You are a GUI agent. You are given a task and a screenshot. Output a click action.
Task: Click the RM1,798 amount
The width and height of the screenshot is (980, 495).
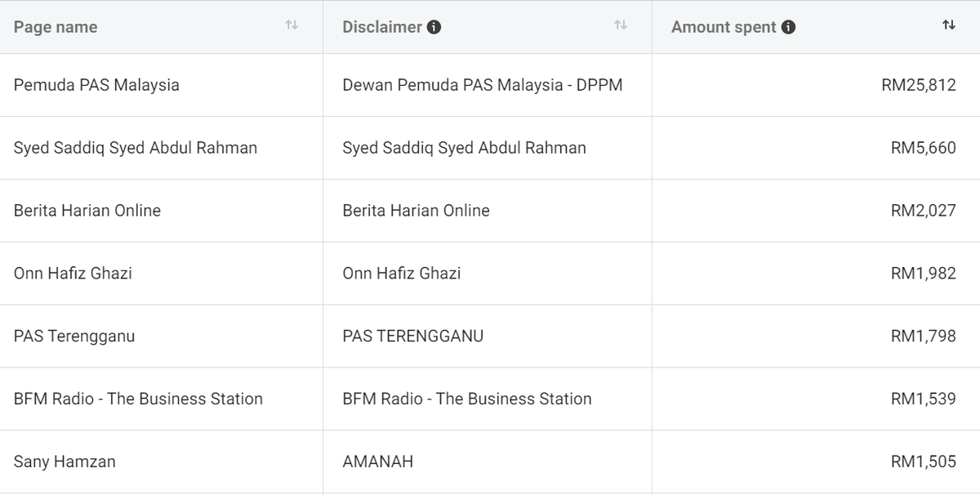pos(924,337)
